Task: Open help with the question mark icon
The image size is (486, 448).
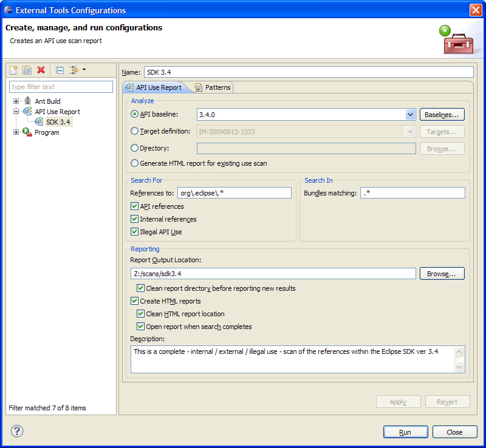Action: (x=17, y=431)
